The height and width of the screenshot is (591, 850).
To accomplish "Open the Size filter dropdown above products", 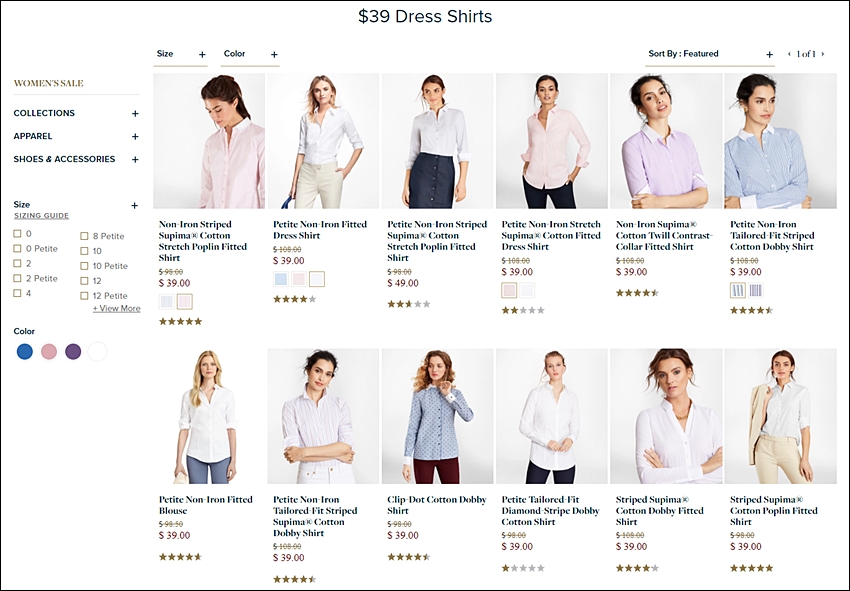I will pyautogui.click(x=181, y=54).
